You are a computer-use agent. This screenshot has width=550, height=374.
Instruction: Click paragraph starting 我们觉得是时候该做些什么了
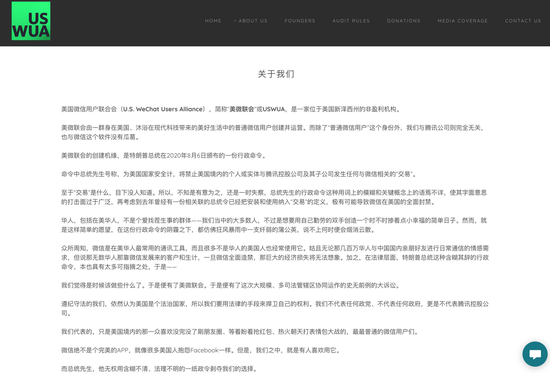tap(231, 285)
